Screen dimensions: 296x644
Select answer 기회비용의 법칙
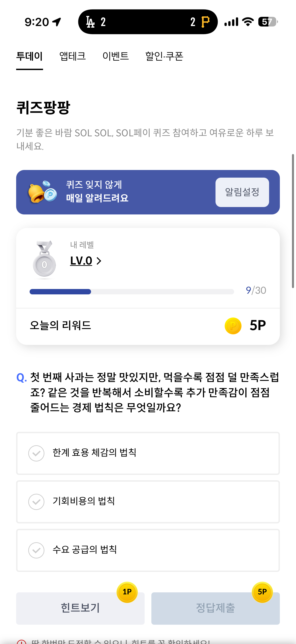[x=148, y=501]
